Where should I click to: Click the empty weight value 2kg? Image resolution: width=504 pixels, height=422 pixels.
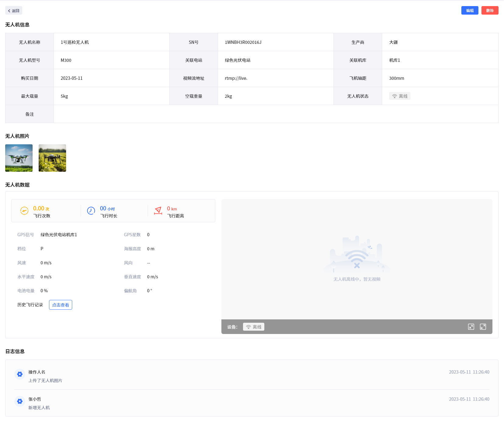click(228, 96)
